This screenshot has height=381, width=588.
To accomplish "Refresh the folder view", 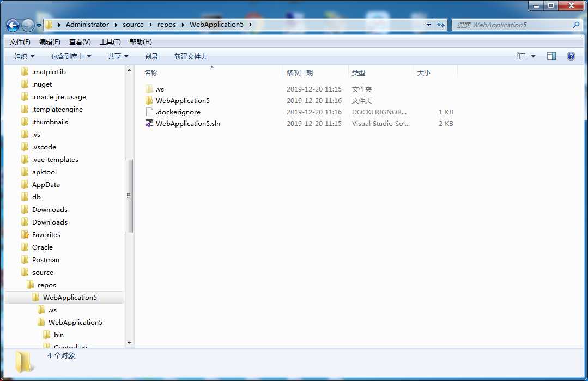I will click(441, 25).
